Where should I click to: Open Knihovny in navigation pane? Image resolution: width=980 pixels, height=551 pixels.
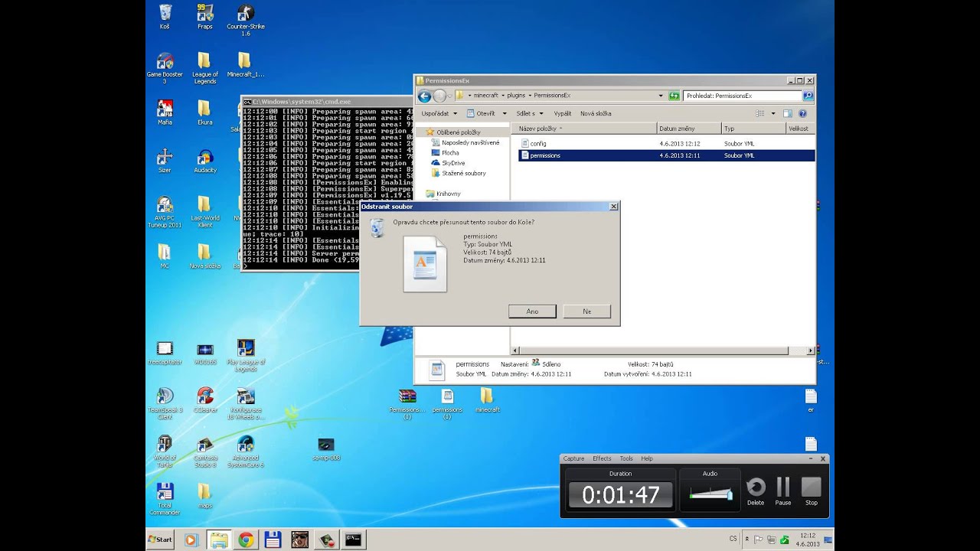click(448, 194)
